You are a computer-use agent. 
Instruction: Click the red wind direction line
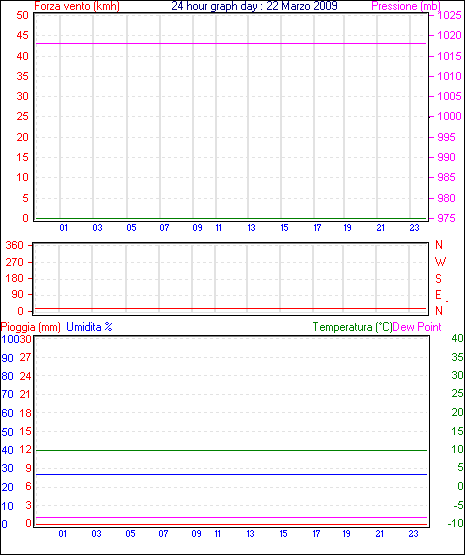pos(231,308)
